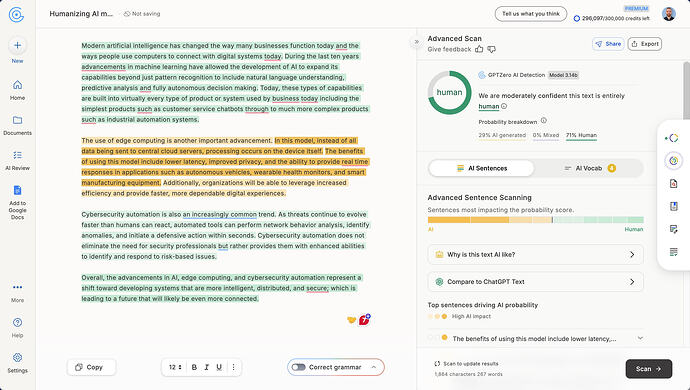The width and height of the screenshot is (690, 390).
Task: Switch to AI Sentences tab
Action: [x=481, y=168]
